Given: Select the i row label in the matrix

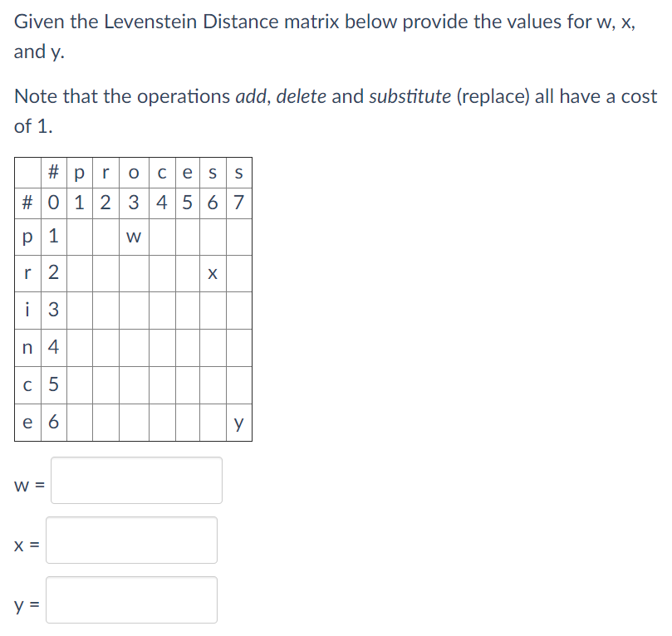Looking at the screenshot, I should click(27, 310).
